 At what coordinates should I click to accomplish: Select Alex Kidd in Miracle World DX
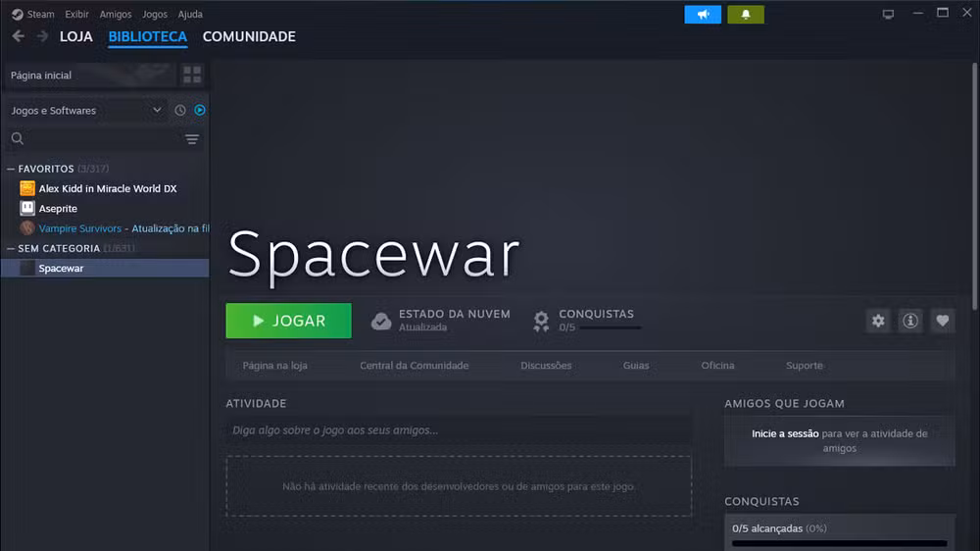pos(108,188)
